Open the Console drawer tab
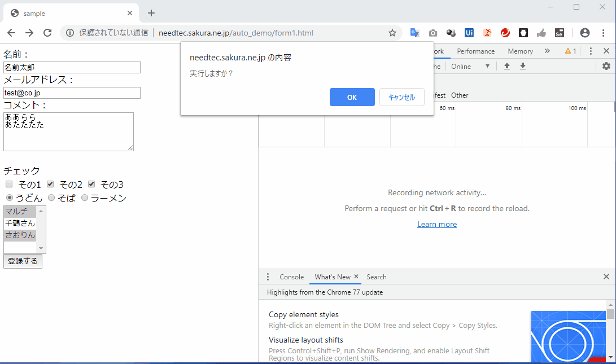616x364 pixels. [291, 277]
